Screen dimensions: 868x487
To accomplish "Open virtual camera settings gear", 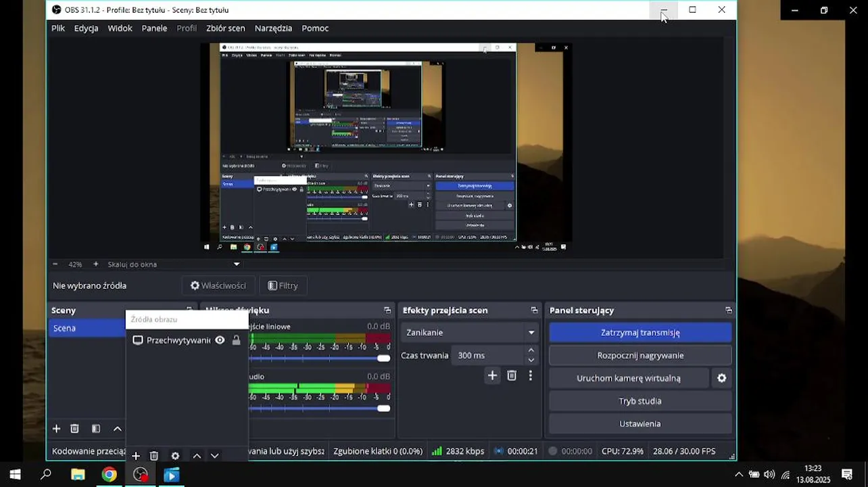I will [x=721, y=378].
